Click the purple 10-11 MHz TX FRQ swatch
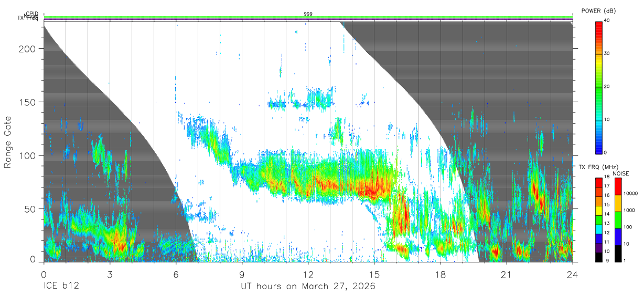The image size is (644, 297). (599, 247)
